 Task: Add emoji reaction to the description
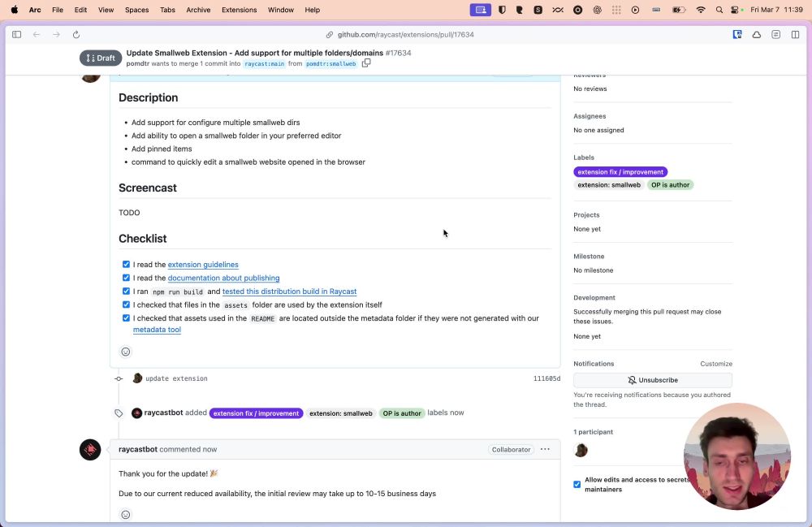point(125,352)
